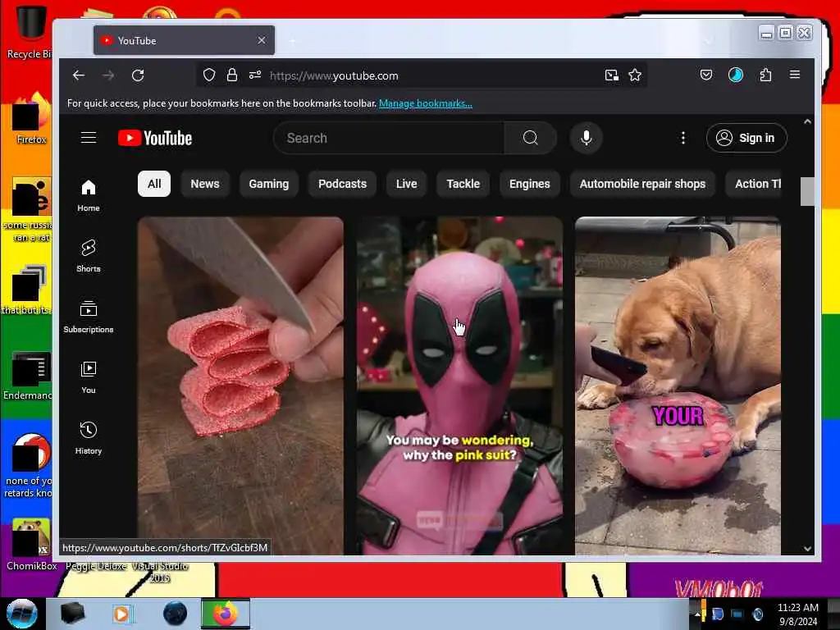Open the Manage bookmarks link

coord(426,103)
